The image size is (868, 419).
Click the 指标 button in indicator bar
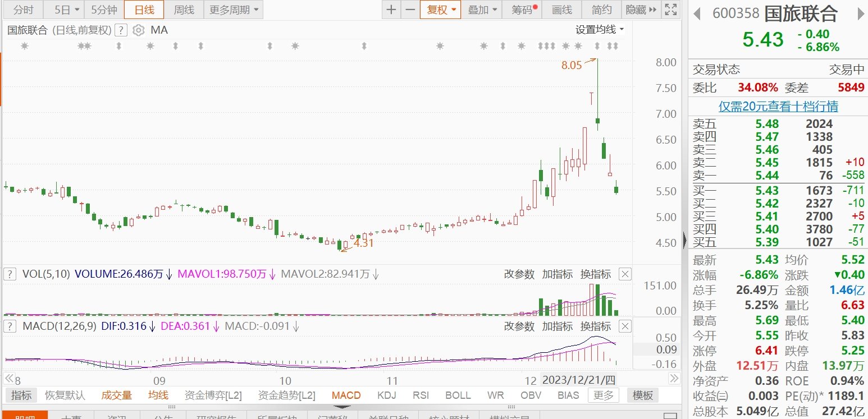21,395
